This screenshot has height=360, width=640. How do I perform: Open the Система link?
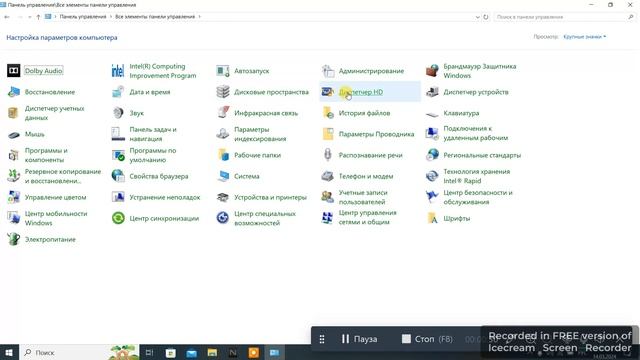click(x=247, y=176)
